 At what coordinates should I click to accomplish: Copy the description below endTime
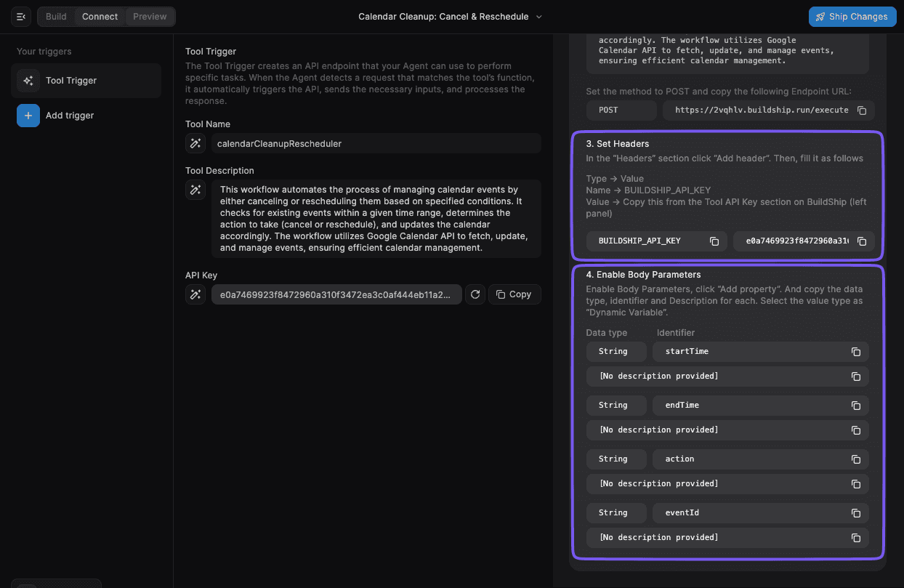click(856, 430)
